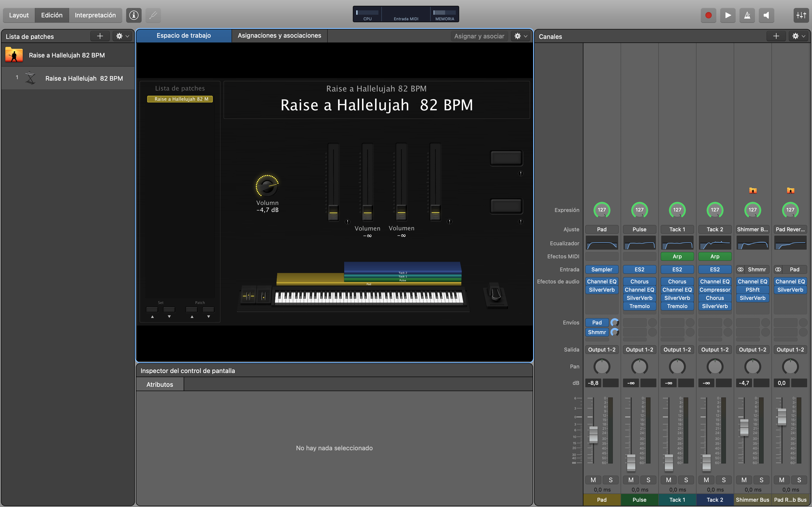Select the Raise a Hallelujah 82 BPM patch

84,78
